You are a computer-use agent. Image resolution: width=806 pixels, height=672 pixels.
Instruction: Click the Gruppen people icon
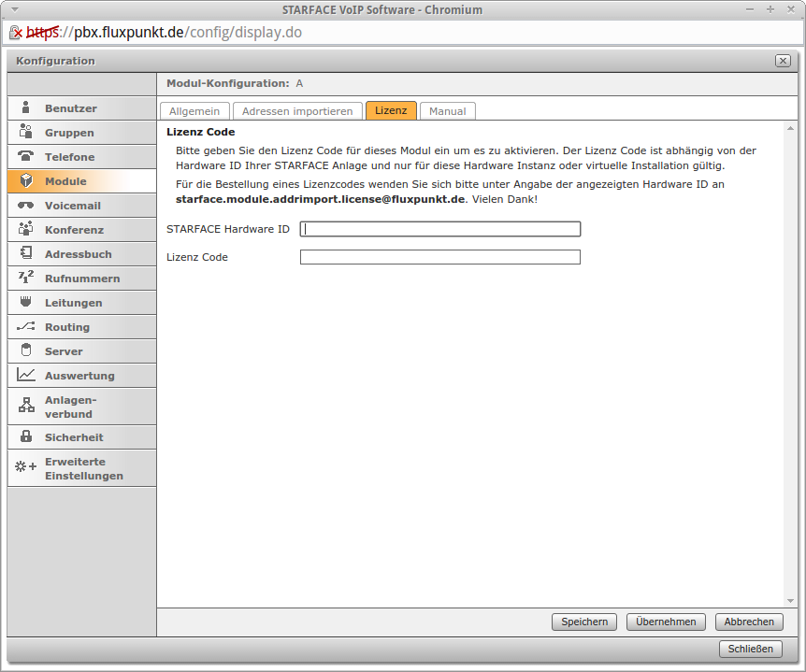click(25, 132)
